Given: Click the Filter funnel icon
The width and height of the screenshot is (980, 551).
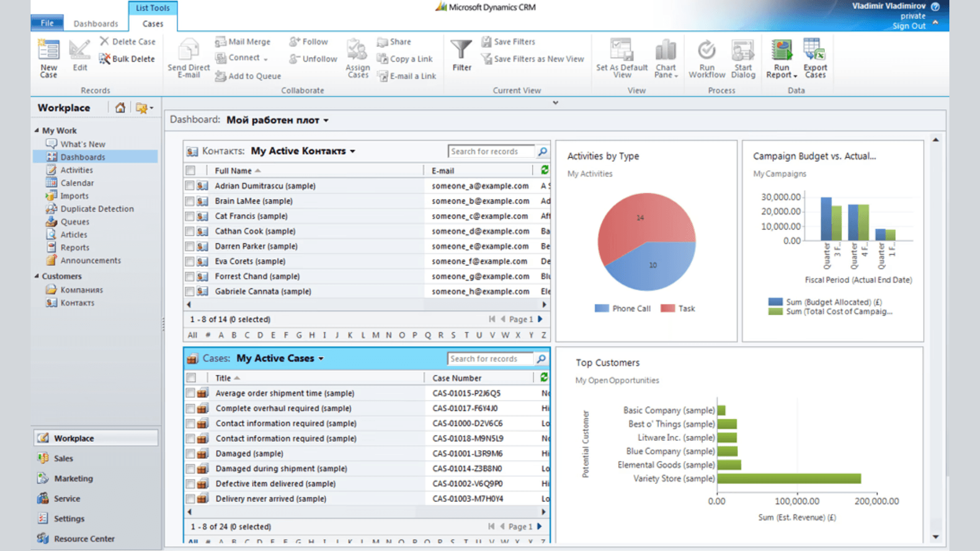Looking at the screenshot, I should pos(461,50).
